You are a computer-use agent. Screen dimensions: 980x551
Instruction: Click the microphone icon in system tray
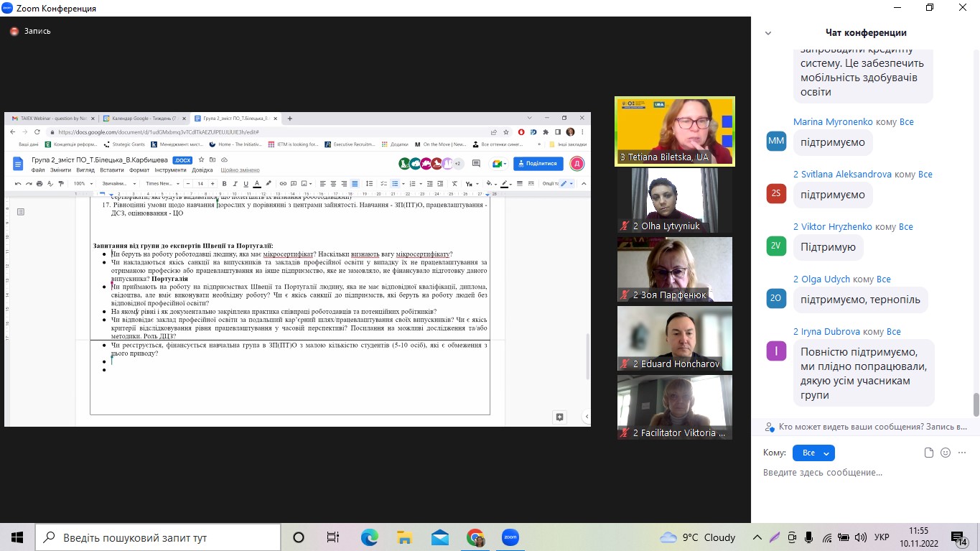tap(809, 537)
